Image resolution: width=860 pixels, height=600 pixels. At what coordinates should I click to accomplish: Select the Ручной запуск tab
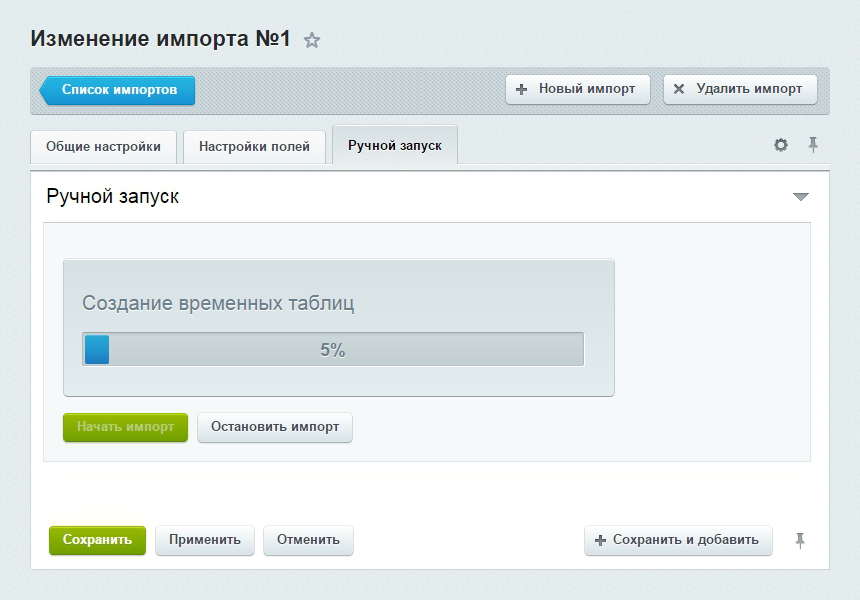[x=394, y=146]
